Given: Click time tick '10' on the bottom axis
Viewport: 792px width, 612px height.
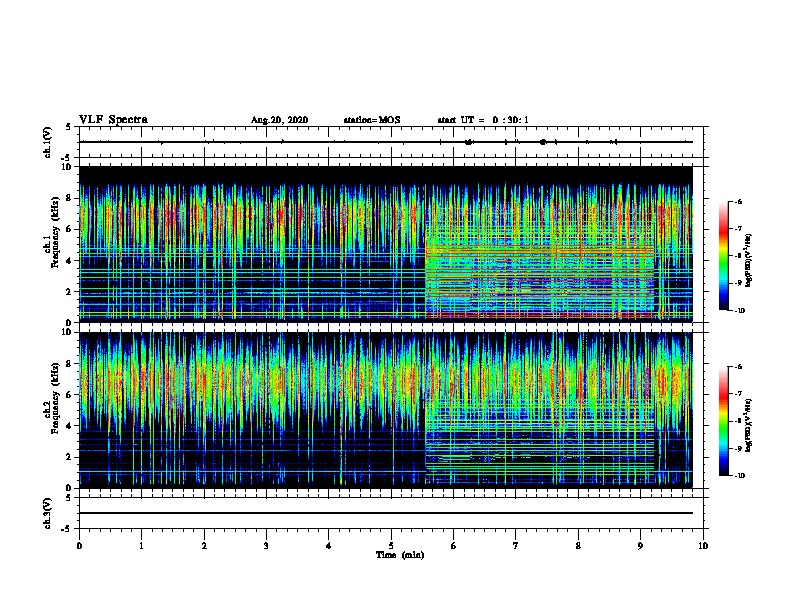Looking at the screenshot, I should [x=703, y=546].
